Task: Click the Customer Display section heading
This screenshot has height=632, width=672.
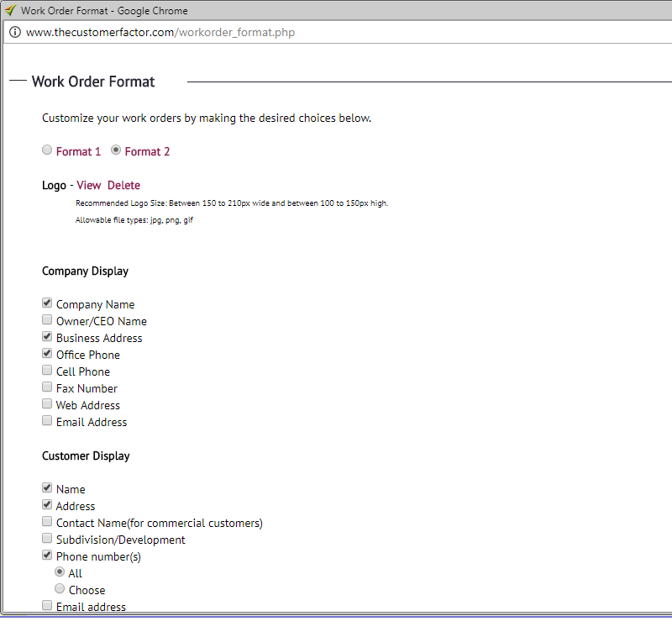Action: click(x=86, y=456)
